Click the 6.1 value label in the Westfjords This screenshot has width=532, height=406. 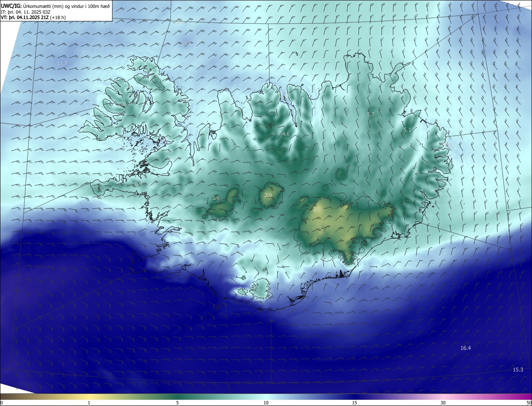click(x=126, y=103)
